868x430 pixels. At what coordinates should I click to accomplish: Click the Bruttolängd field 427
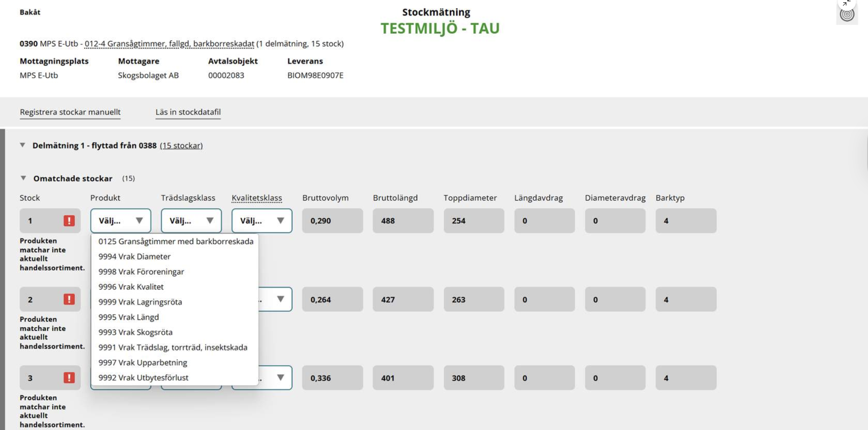[403, 299]
